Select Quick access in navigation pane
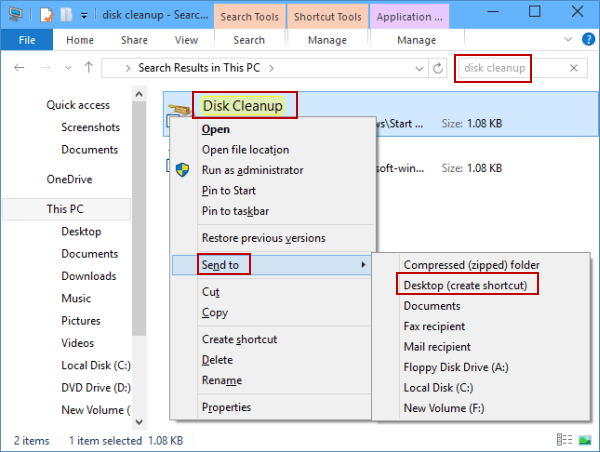The image size is (600, 452). pyautogui.click(x=78, y=105)
